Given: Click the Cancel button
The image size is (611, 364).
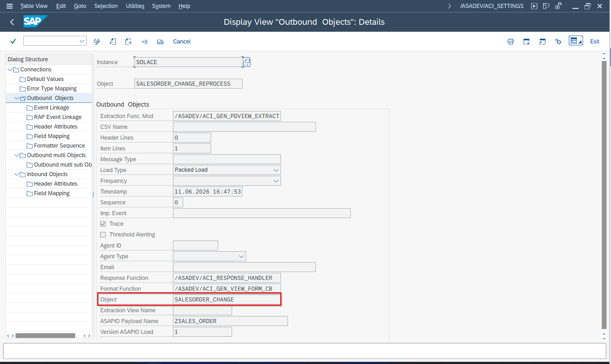Looking at the screenshot, I should pyautogui.click(x=182, y=42).
